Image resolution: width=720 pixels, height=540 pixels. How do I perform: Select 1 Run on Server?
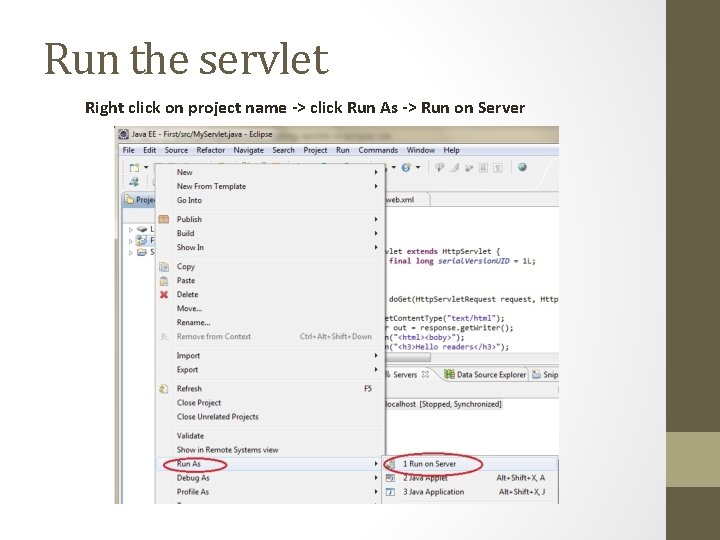(x=471, y=464)
